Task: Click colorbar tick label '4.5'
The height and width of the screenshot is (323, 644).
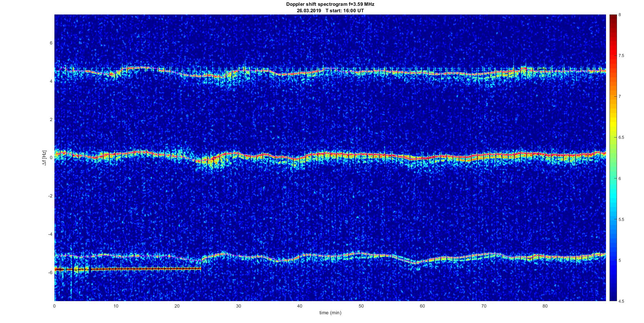Action: pos(621,301)
